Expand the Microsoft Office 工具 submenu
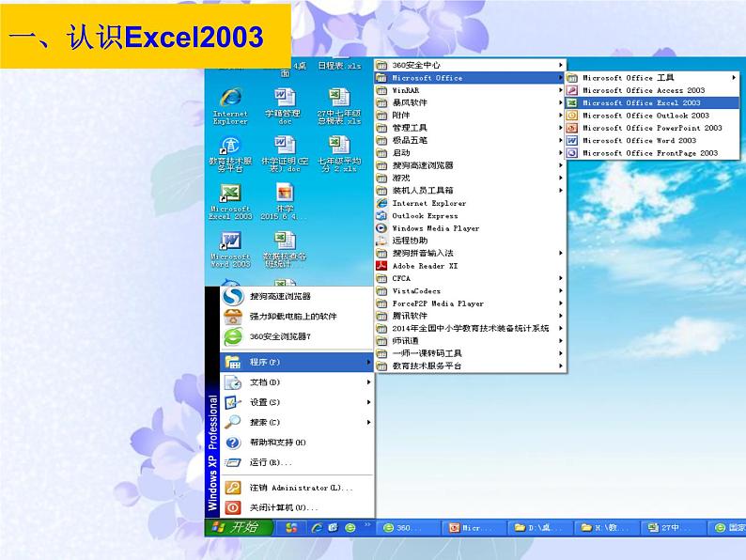This screenshot has height=560, width=746. pos(652,78)
